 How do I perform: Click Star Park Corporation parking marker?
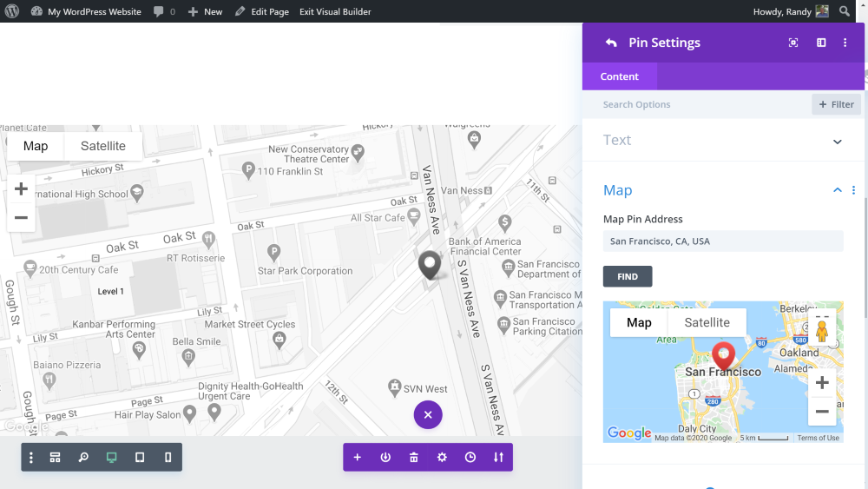click(x=273, y=252)
